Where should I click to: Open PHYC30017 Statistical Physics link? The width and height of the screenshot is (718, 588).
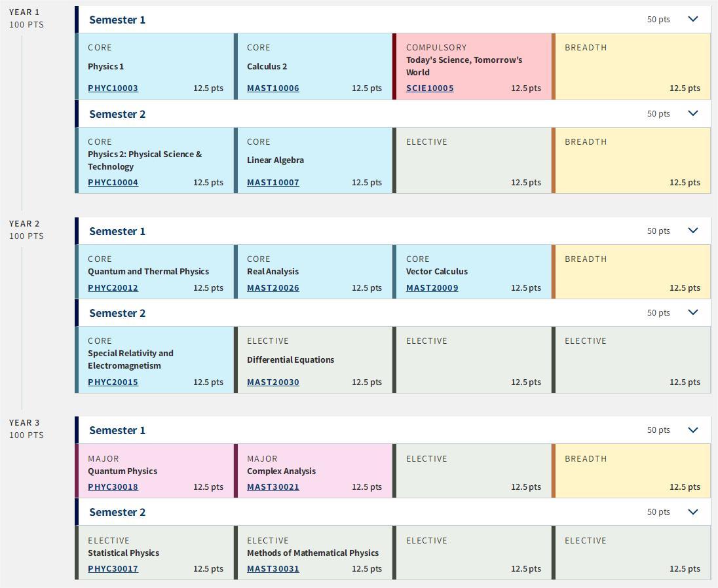coord(113,569)
